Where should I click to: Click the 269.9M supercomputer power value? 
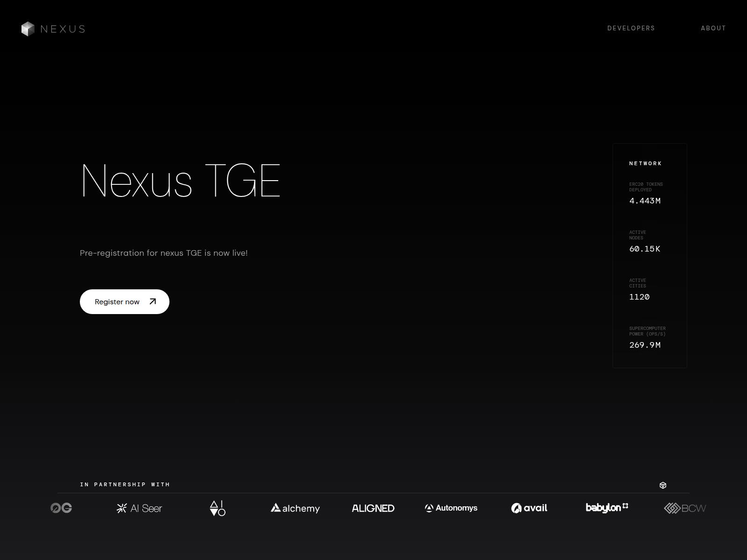click(645, 345)
